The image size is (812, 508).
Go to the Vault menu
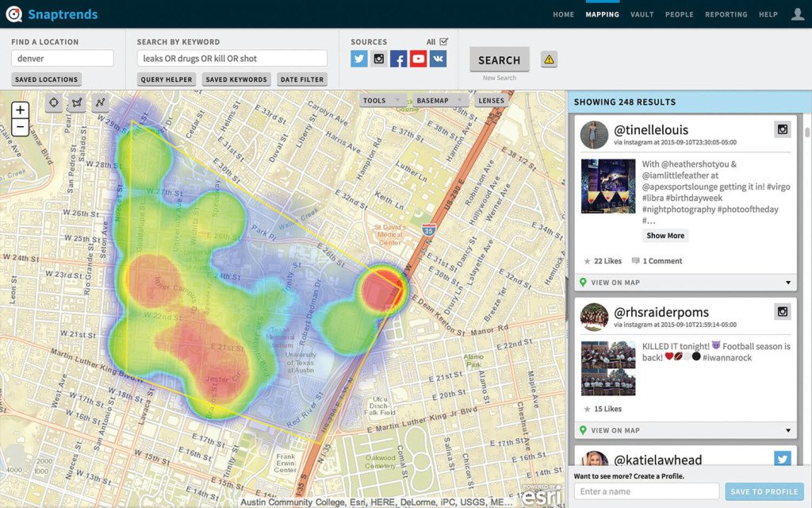tap(642, 14)
